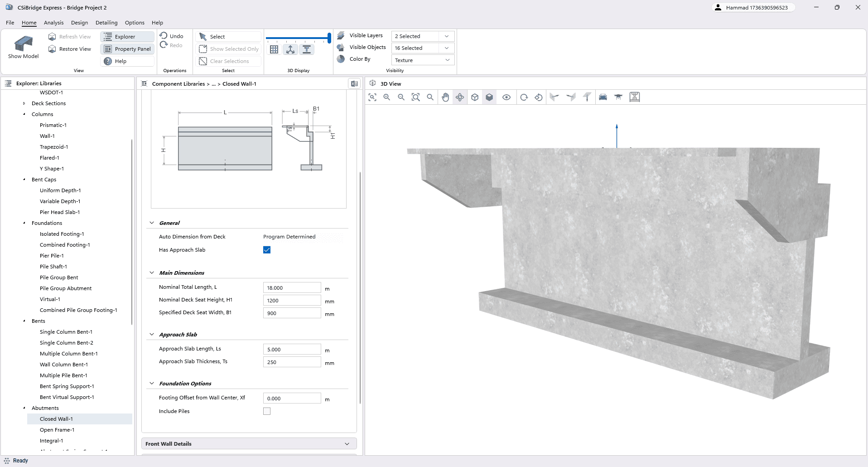Image resolution: width=868 pixels, height=467 pixels.
Task: Select the Zoom In tool
Action: tap(386, 97)
